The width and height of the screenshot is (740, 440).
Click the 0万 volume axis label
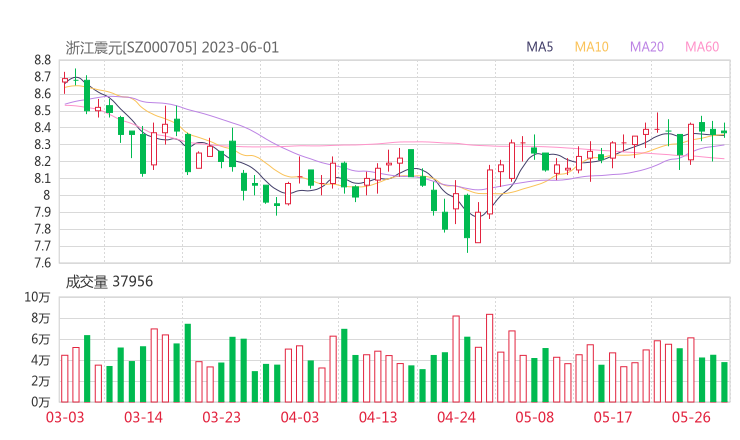[41, 402]
